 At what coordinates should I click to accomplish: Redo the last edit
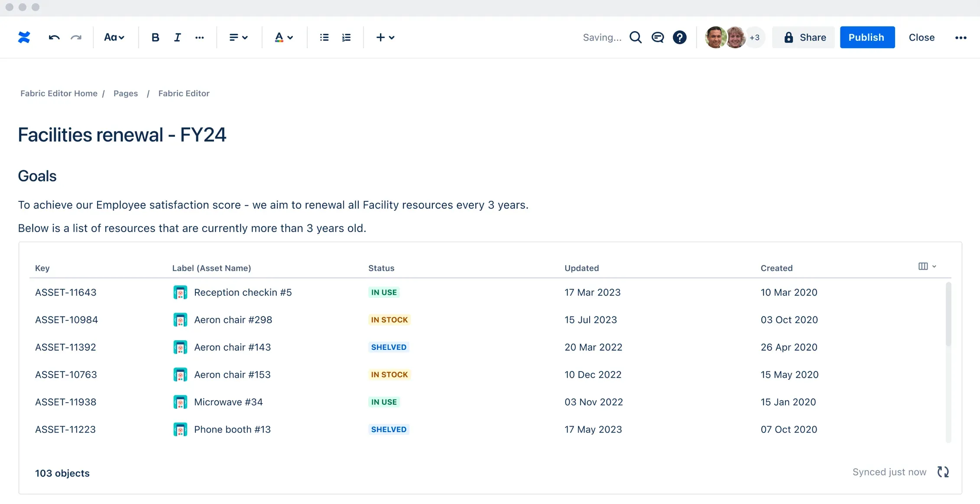tap(76, 37)
